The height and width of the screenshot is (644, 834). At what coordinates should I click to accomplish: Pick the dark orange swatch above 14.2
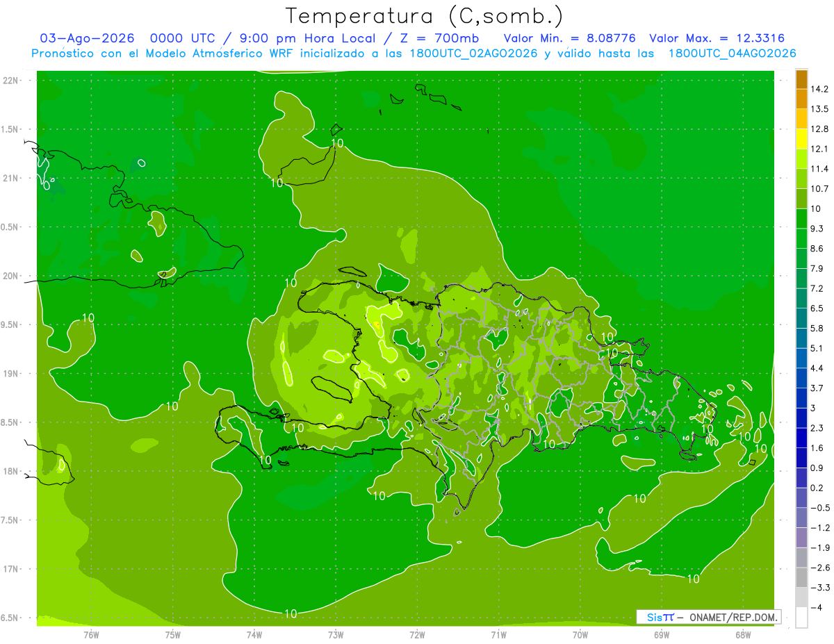pos(801,79)
